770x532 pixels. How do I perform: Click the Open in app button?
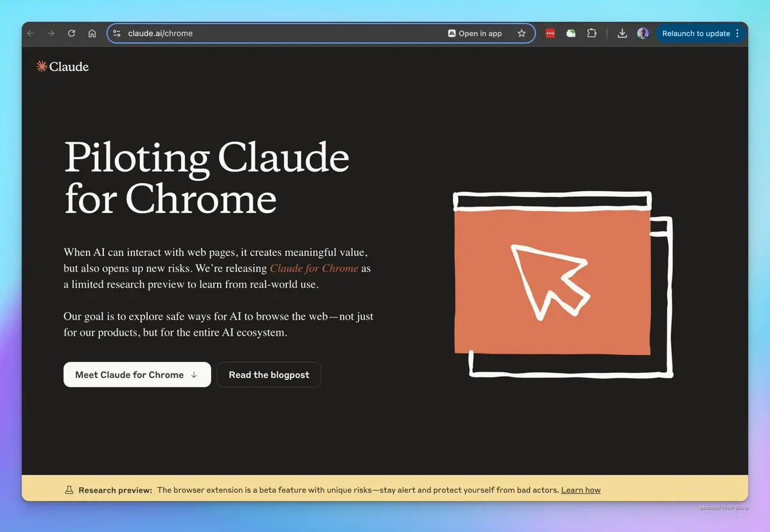[475, 33]
